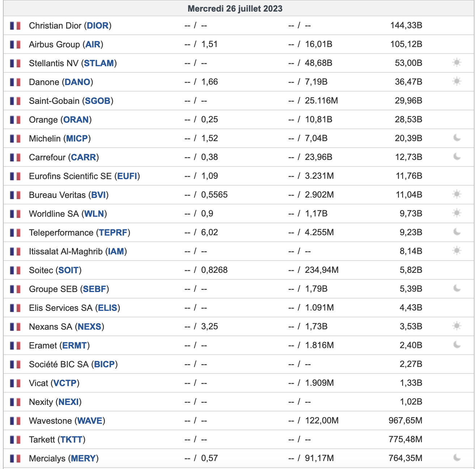
Task: Click the moon icon in Eramet row
Action: 457,345
